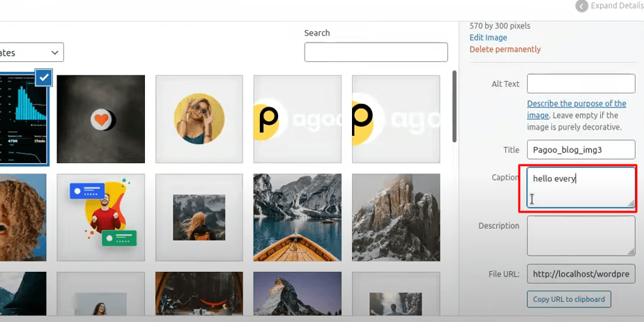644x322 pixels.
Task: Click the Title field with Pagoo_blog_img3
Action: click(x=581, y=150)
